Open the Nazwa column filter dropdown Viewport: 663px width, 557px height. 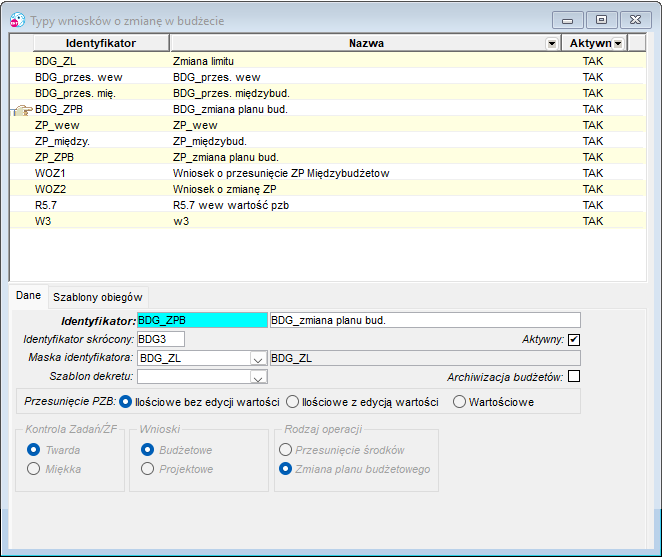(x=552, y=44)
